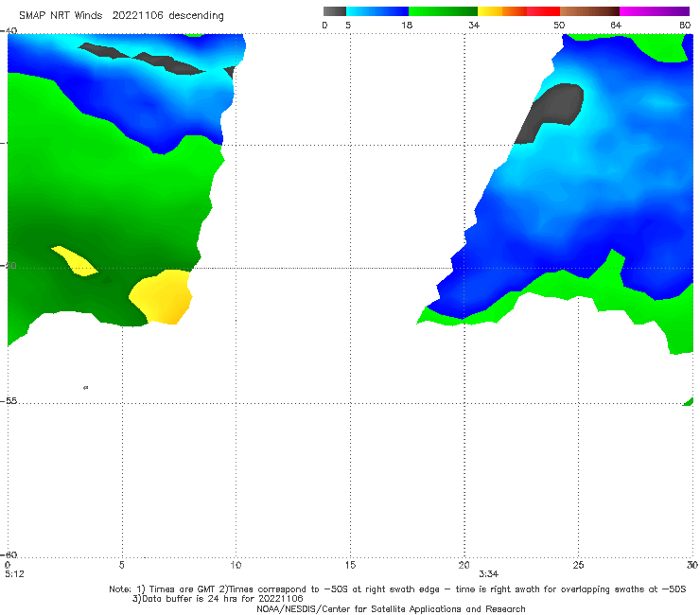Click the red segment before 50 on the colorbar
Screen dimensions: 700x615
point(543,11)
